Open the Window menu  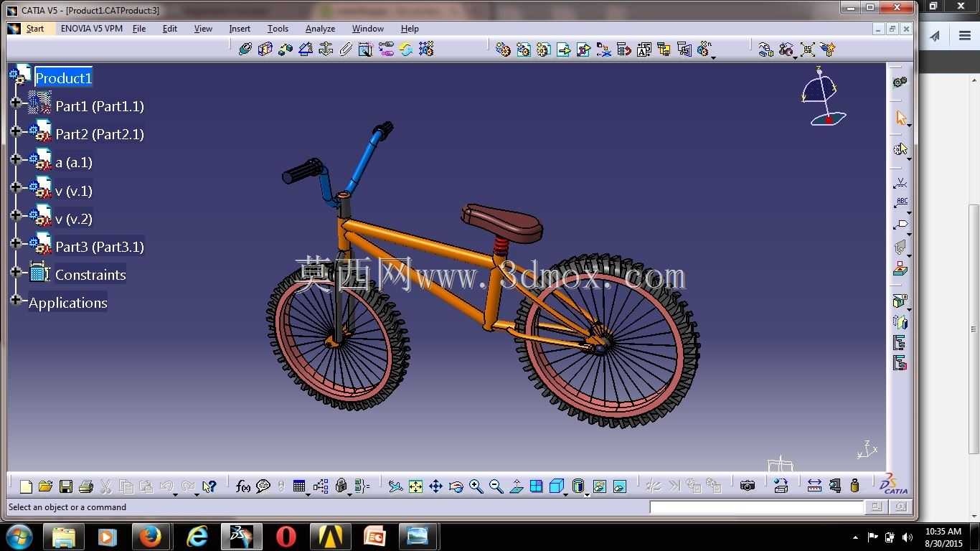pyautogui.click(x=367, y=29)
